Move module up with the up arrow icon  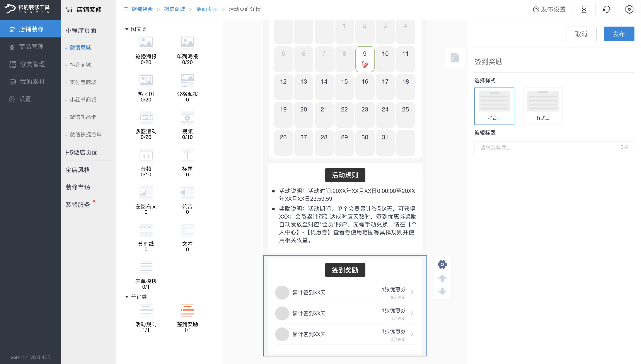click(x=442, y=278)
